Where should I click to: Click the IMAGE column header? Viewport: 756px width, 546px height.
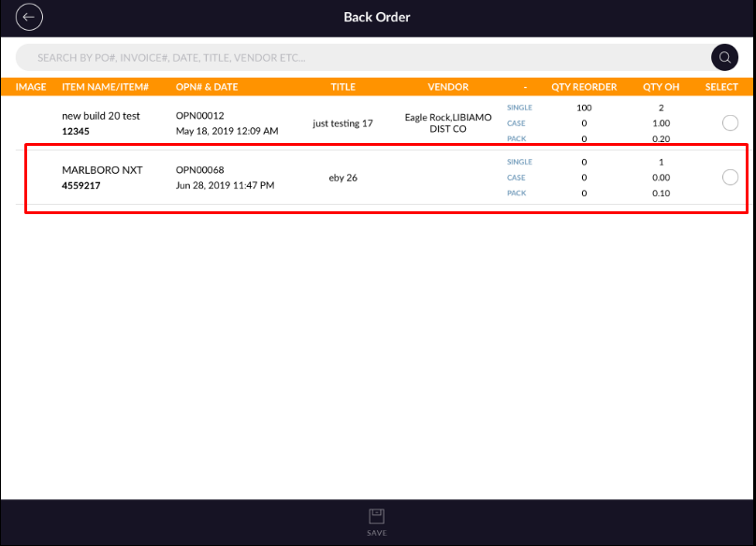tap(31, 87)
